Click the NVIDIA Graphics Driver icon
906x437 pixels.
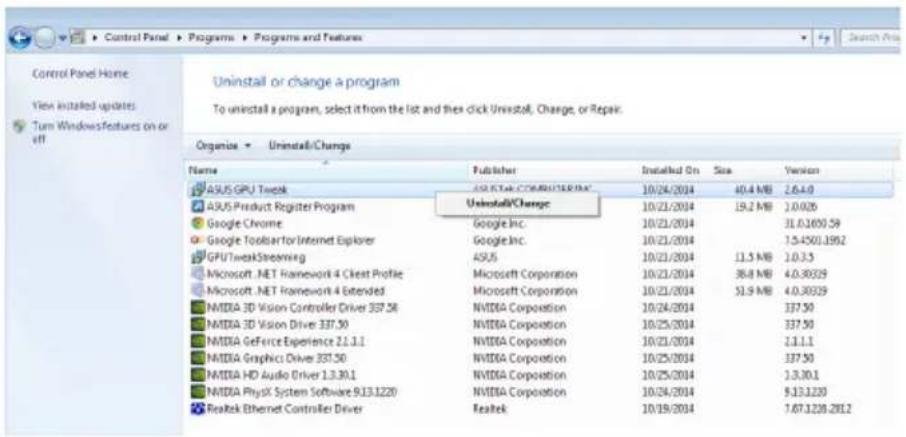[x=198, y=358]
